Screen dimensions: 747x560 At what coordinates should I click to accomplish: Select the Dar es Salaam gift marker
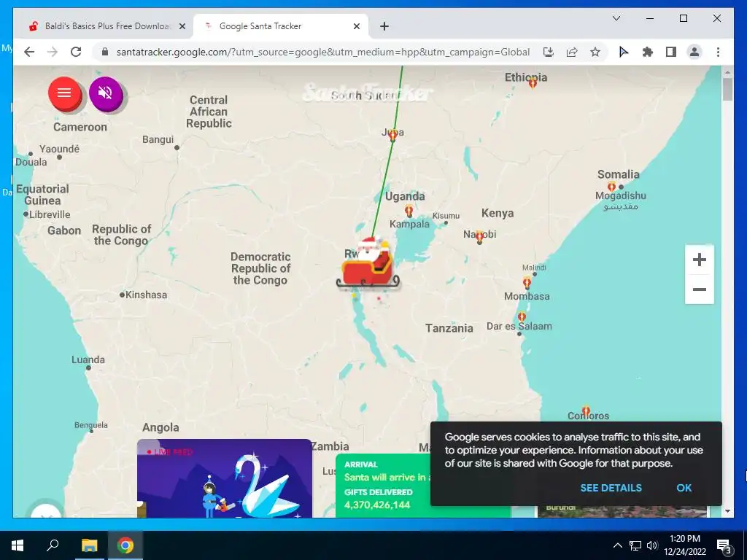[x=522, y=316]
